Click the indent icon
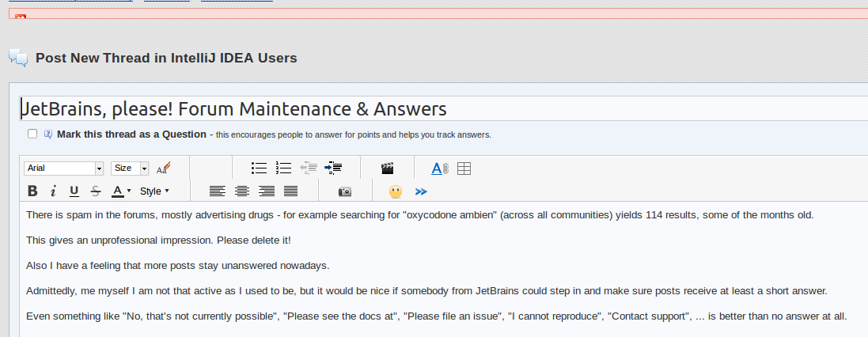Image resolution: width=868 pixels, height=337 pixels. pos(333,168)
